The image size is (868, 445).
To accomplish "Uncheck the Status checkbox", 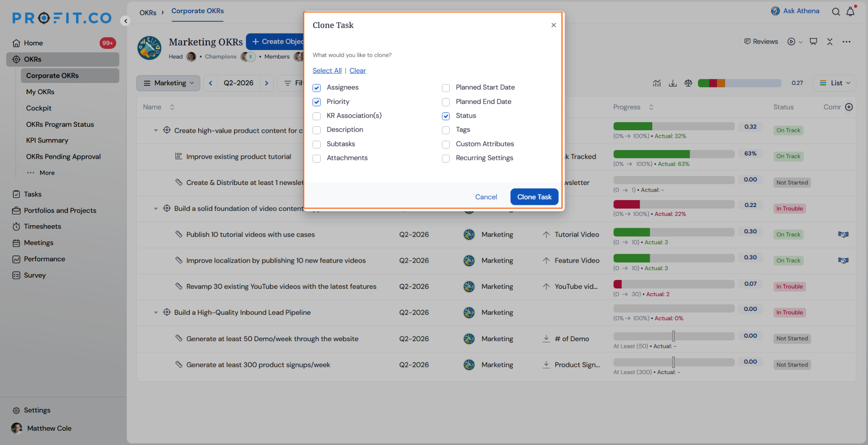I will click(x=446, y=116).
